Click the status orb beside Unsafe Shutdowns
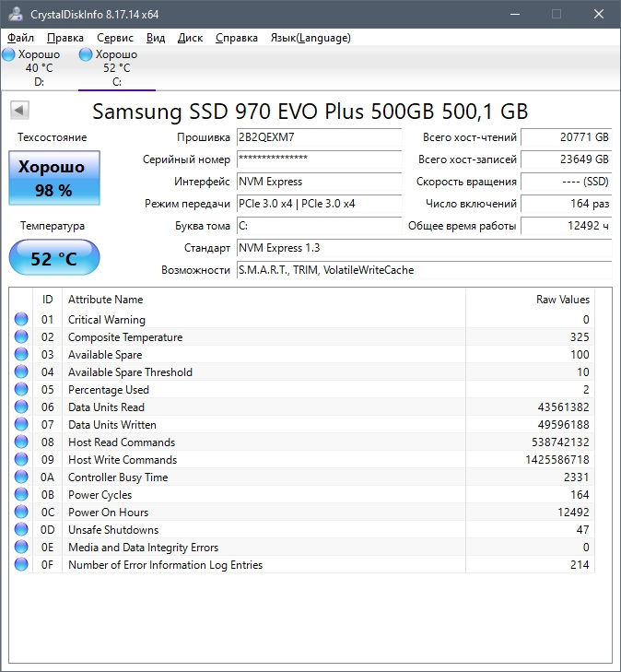The height and width of the screenshot is (672, 621). click(x=21, y=530)
